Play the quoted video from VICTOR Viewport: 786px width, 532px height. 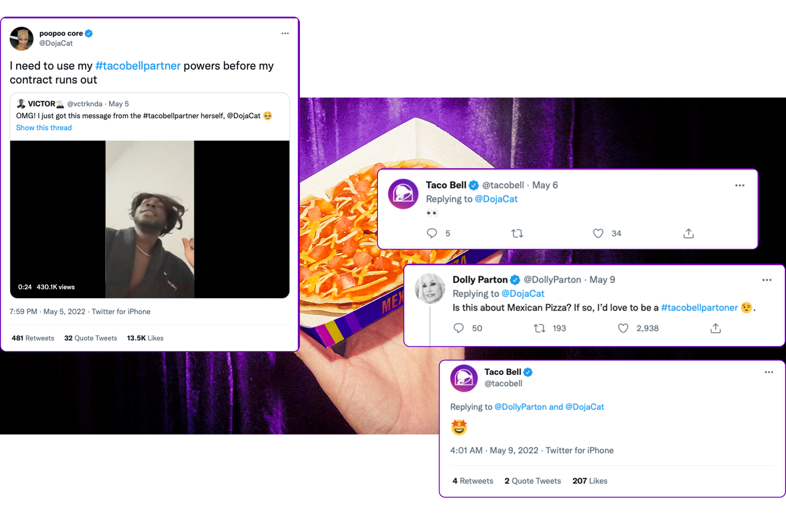point(149,219)
